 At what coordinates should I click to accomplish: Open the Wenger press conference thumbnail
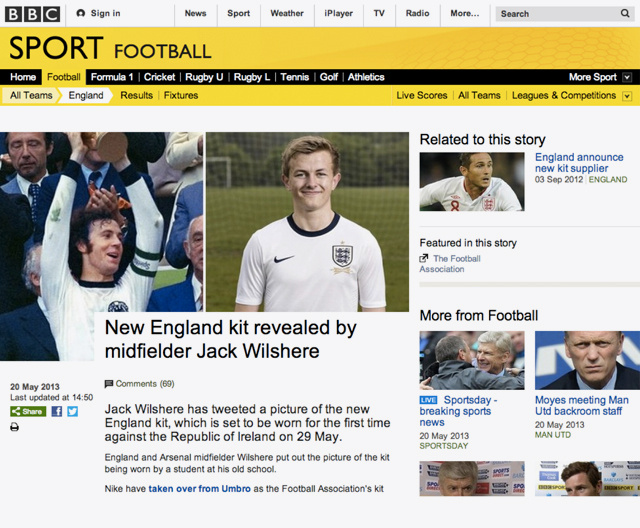coord(472,479)
